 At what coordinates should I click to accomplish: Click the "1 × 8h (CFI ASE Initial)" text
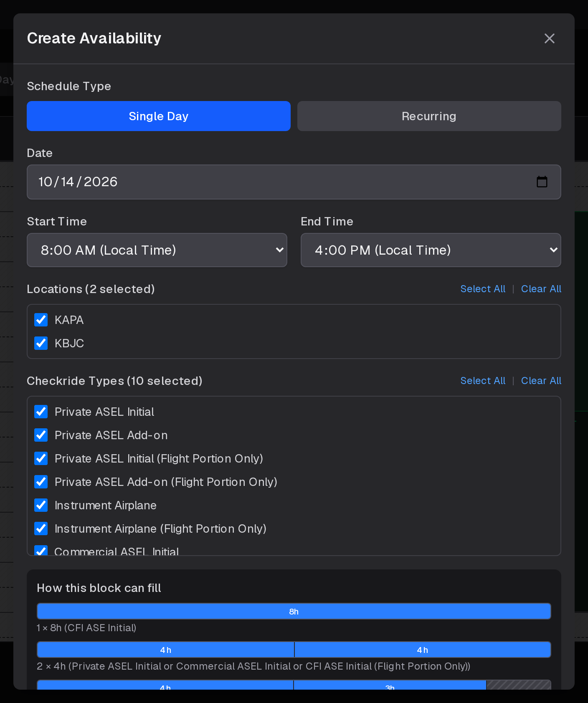86,628
